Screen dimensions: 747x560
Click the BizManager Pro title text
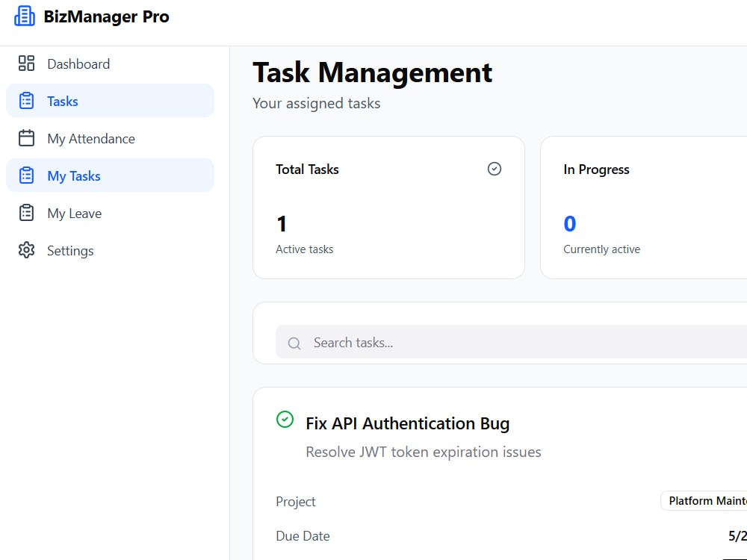[106, 16]
